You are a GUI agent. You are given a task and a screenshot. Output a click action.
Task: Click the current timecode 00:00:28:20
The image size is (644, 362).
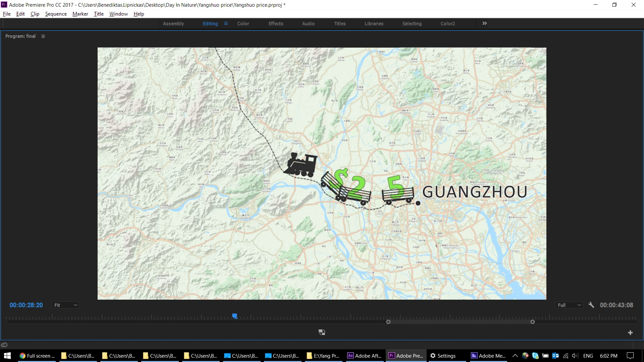pos(26,305)
